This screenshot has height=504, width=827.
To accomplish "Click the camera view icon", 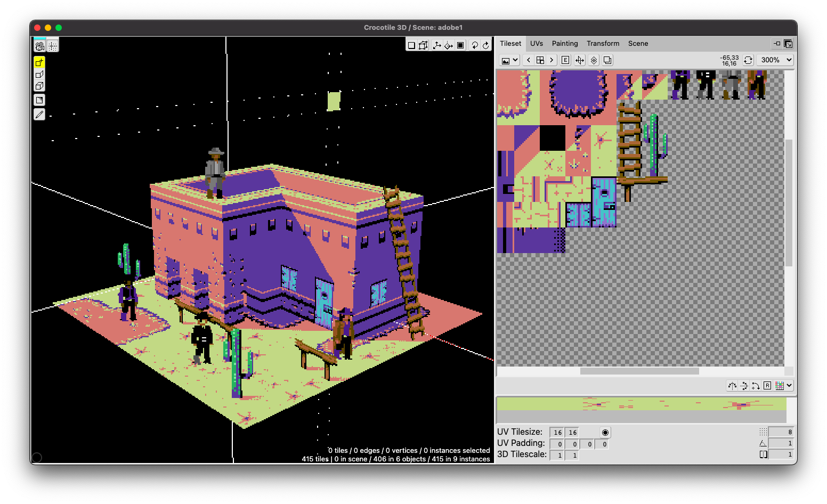I will (x=40, y=46).
